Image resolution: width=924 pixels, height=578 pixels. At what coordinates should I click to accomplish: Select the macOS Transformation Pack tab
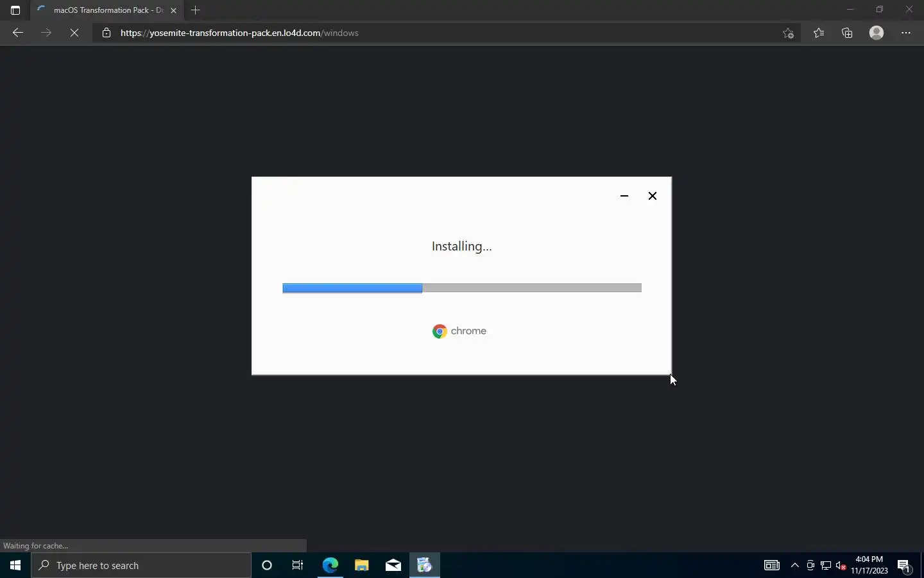[107, 10]
